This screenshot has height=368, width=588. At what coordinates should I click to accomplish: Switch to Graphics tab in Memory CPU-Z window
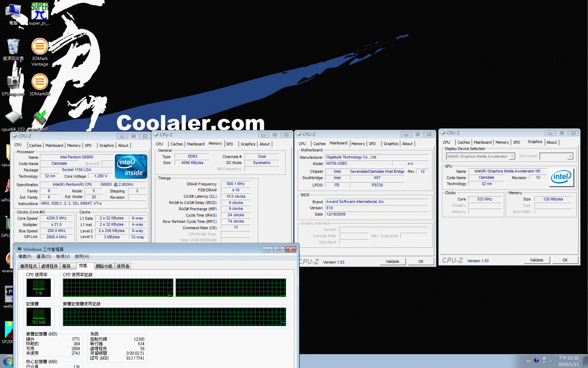coord(248,144)
